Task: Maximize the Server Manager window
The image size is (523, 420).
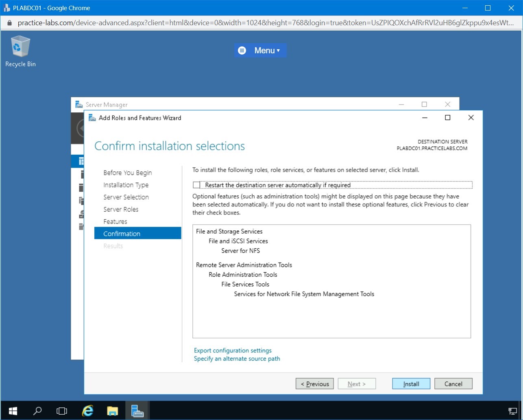Action: point(424,105)
